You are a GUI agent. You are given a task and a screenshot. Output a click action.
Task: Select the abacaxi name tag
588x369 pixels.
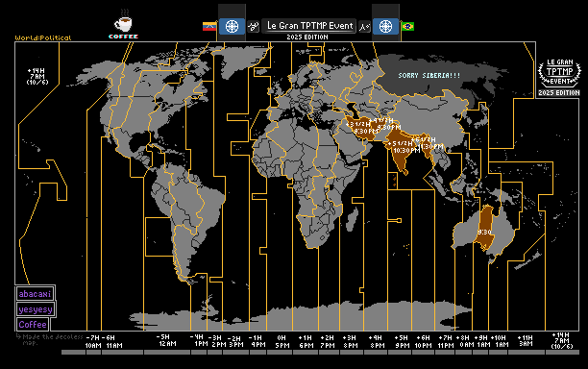point(35,294)
